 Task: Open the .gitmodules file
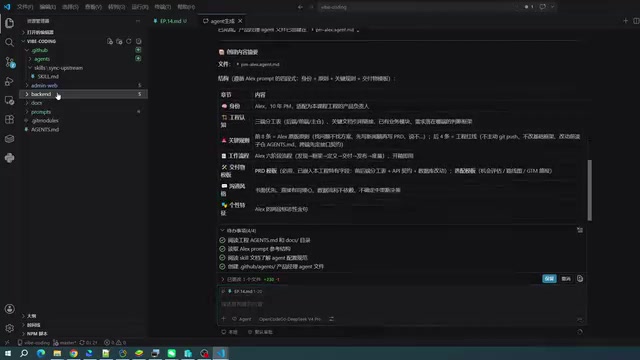click(x=44, y=121)
